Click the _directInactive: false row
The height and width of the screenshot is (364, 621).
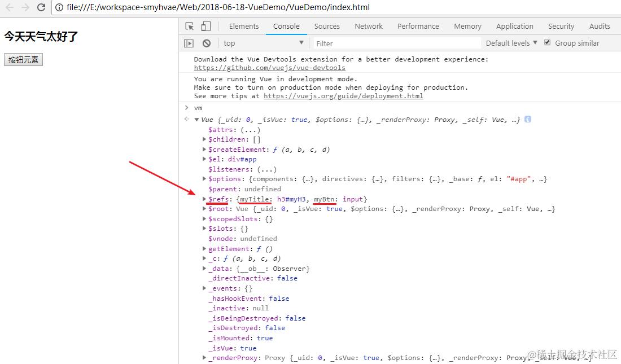coord(253,278)
